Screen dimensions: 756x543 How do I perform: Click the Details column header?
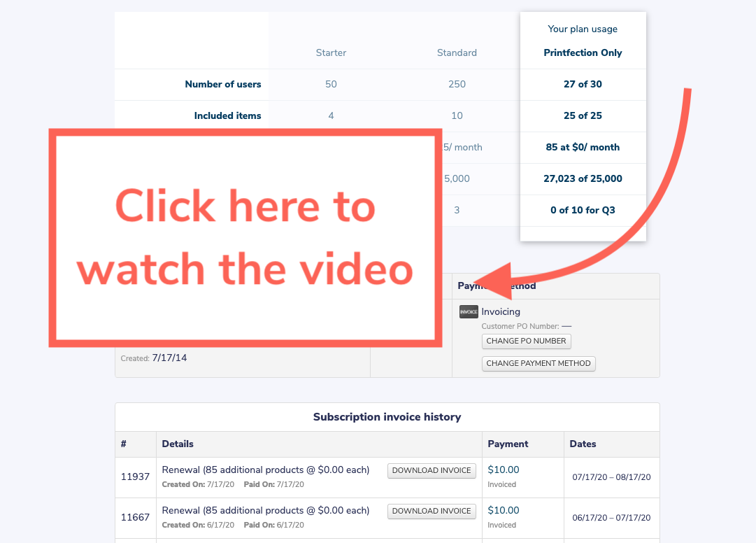(178, 444)
